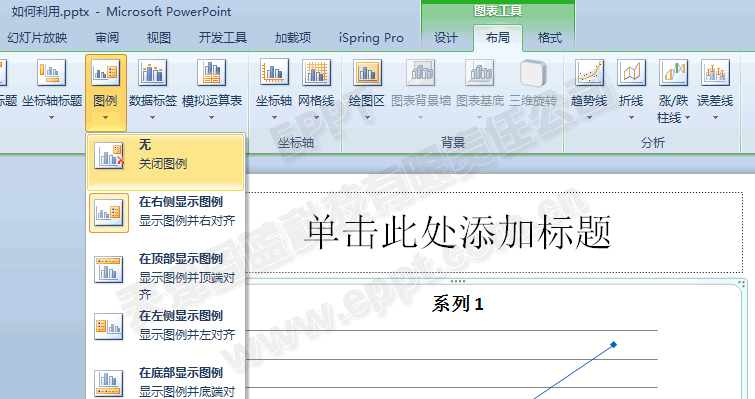Expand the 网格线 dropdown arrow
This screenshot has width=755, height=399.
tap(316, 117)
